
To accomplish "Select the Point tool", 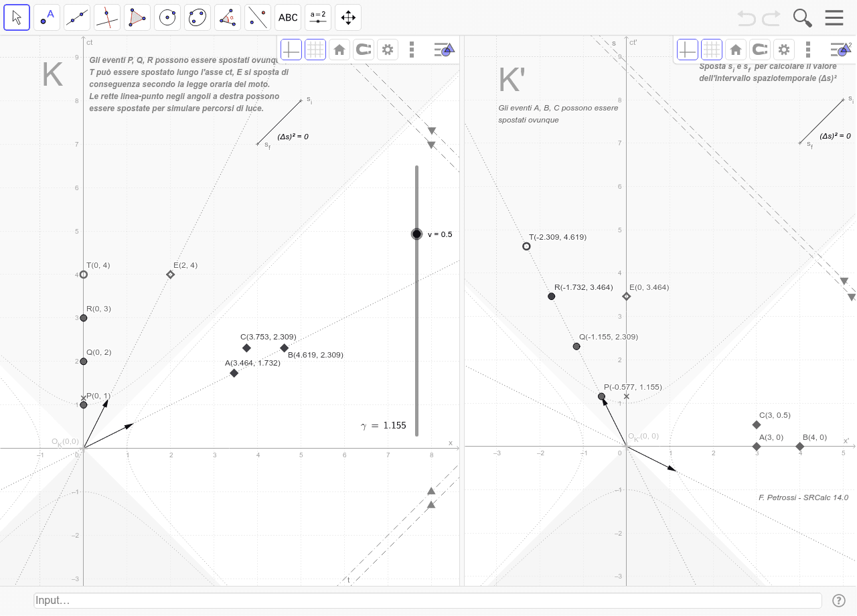I will [x=47, y=17].
